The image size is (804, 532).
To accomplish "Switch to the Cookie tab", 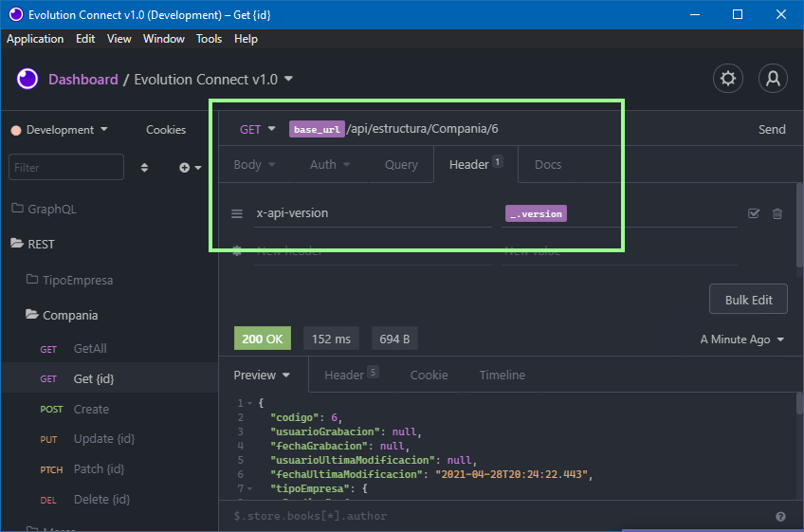I will click(x=429, y=375).
